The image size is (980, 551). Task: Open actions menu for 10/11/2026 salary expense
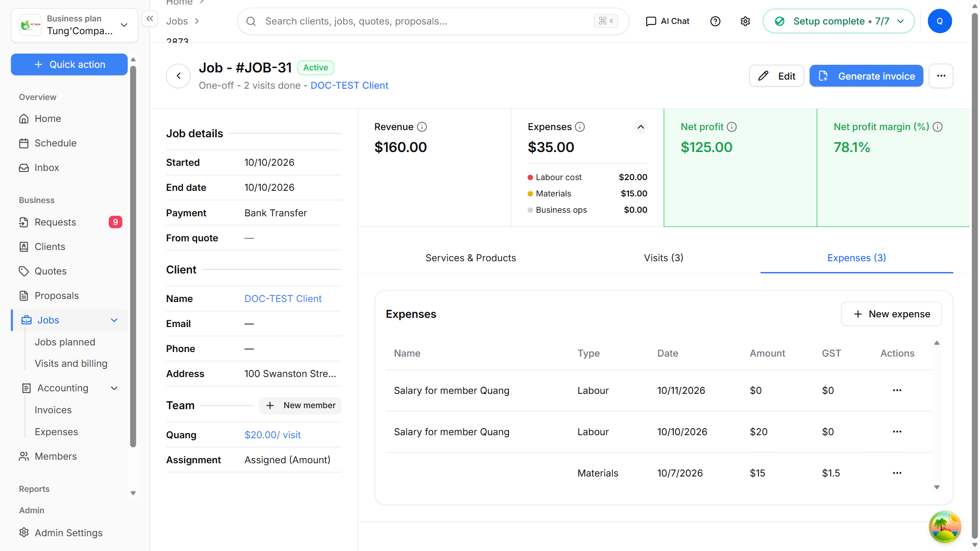click(897, 390)
